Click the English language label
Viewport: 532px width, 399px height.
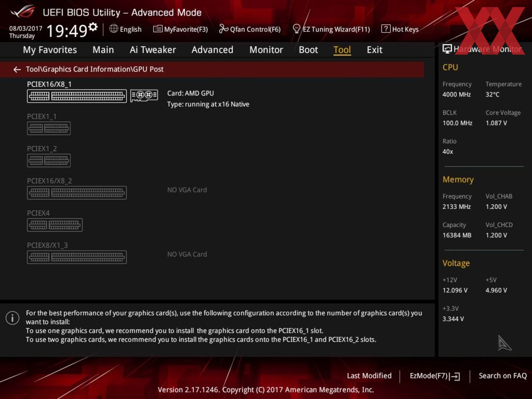(131, 29)
